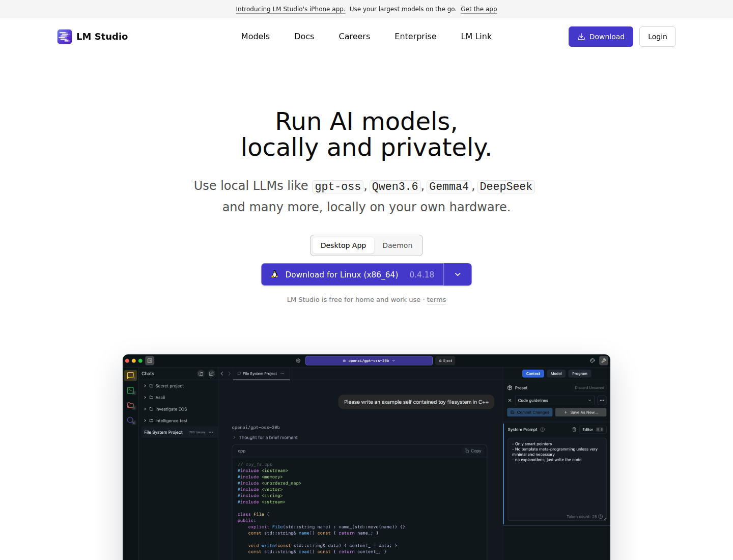Screen dimensions: 733x560
Task: Toggle the sidebar collapse icon
Action: click(x=150, y=360)
